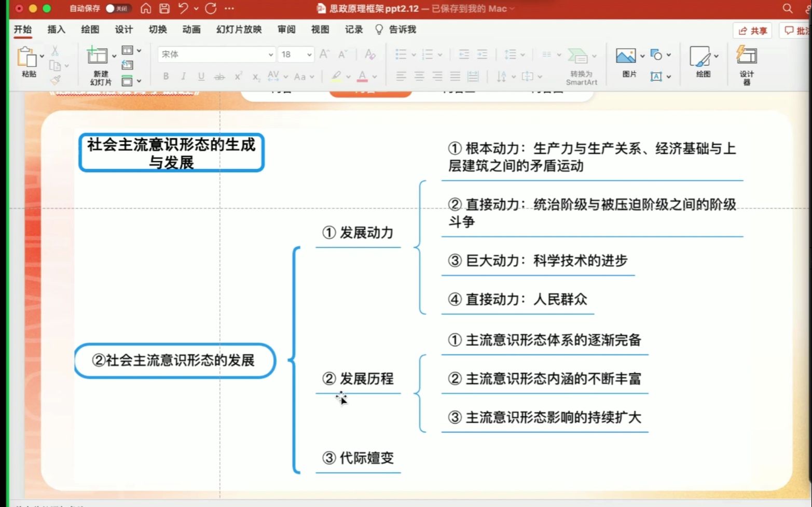Toggle Subscript formatting

256,77
